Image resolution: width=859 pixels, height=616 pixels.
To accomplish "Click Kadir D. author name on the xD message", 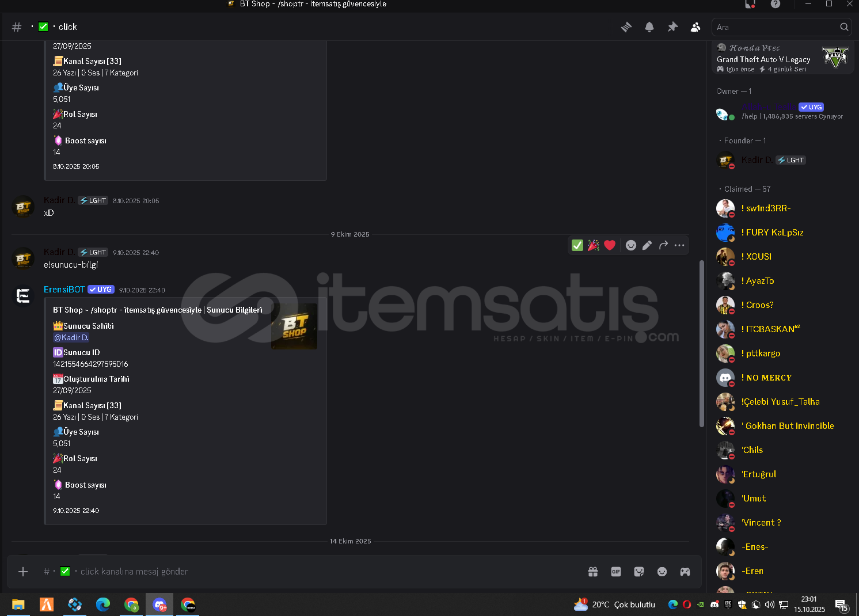I will [x=59, y=200].
